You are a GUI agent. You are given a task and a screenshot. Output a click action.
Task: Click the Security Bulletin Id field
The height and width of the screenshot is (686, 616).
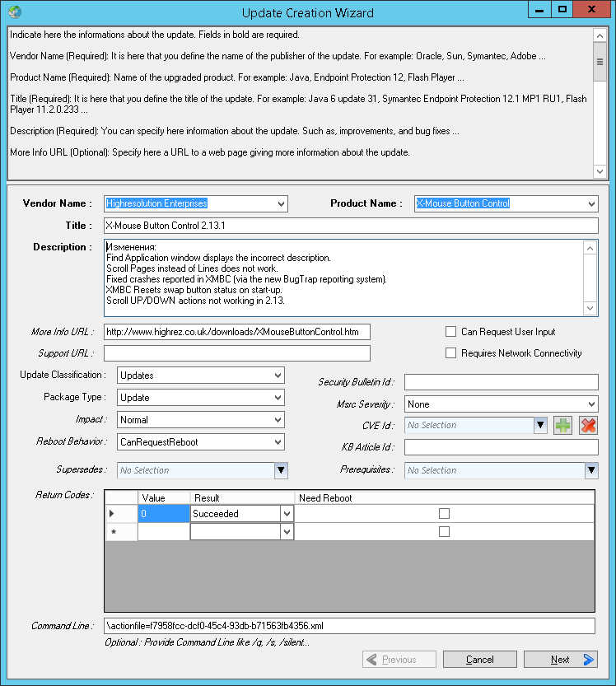(x=502, y=382)
